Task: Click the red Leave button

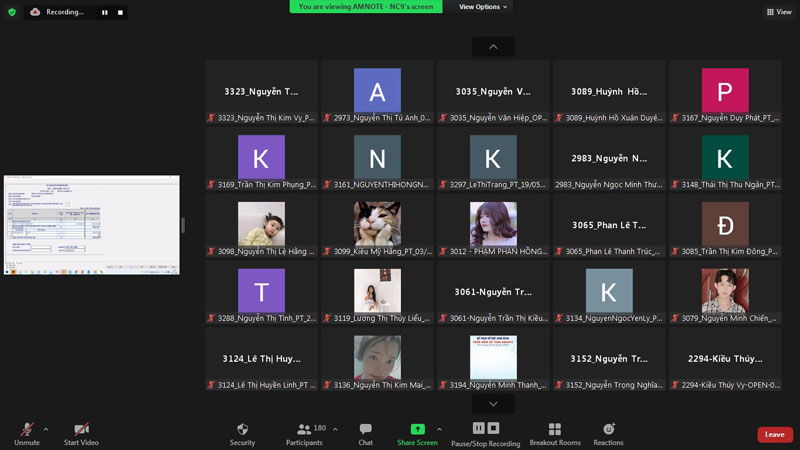Action: pyautogui.click(x=774, y=434)
